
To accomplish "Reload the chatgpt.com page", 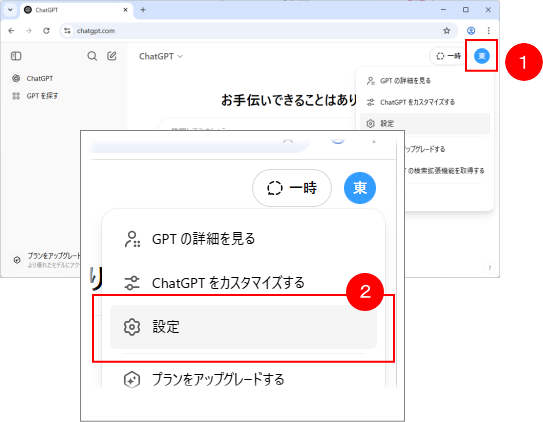I will pyautogui.click(x=46, y=31).
